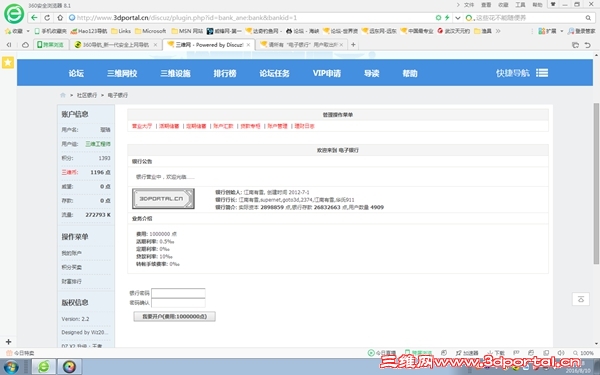The height and width of the screenshot is (375, 600).
Task: Expand the 扩展 dropdown arrow
Action: coord(561,31)
